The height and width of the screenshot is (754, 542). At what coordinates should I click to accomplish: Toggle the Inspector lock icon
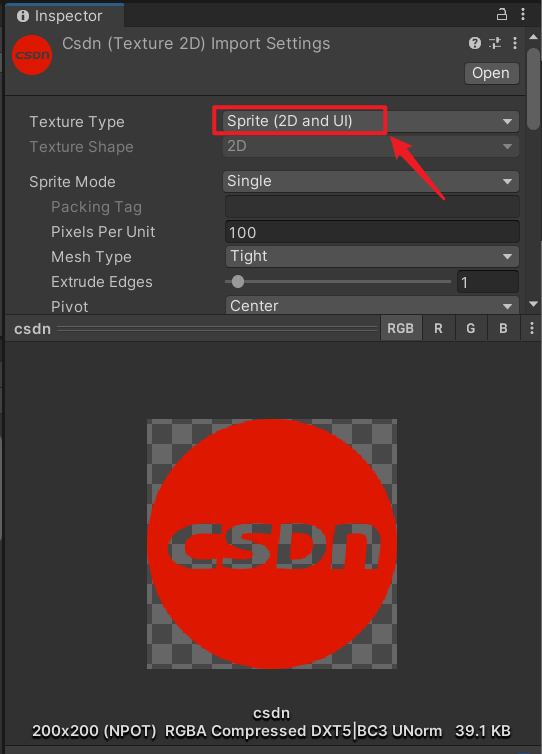[502, 14]
